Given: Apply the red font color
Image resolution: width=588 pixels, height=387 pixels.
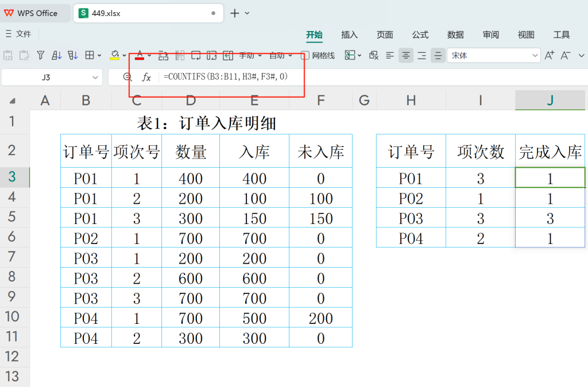Looking at the screenshot, I should pos(140,56).
